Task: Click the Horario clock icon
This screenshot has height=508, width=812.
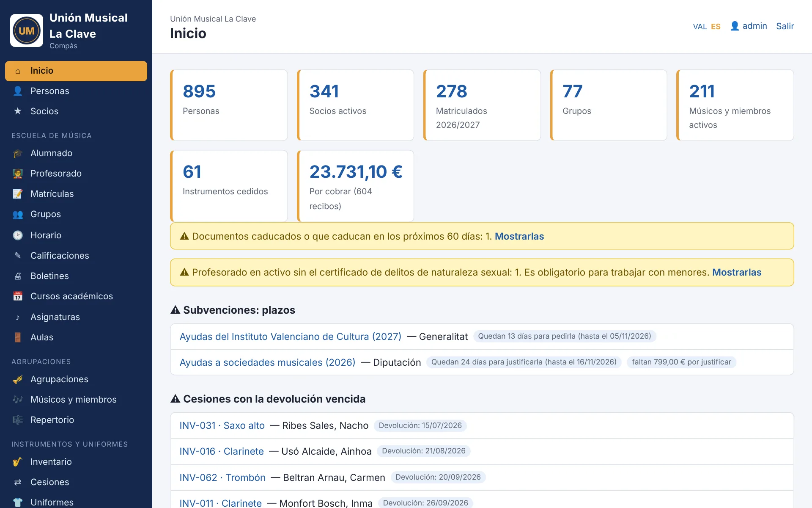Action: tap(18, 235)
